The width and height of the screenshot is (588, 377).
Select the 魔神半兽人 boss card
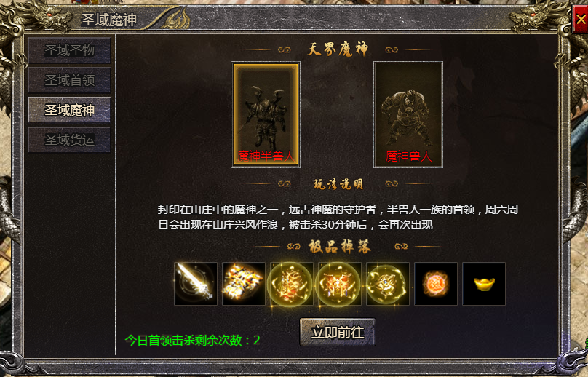click(x=266, y=114)
